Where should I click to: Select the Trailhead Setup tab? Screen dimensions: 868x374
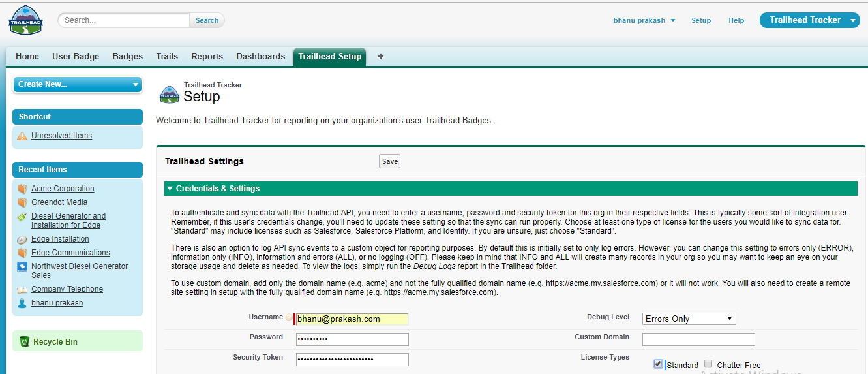330,57
